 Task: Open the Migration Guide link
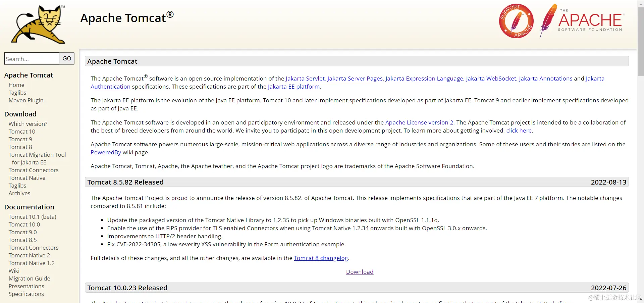click(30, 279)
